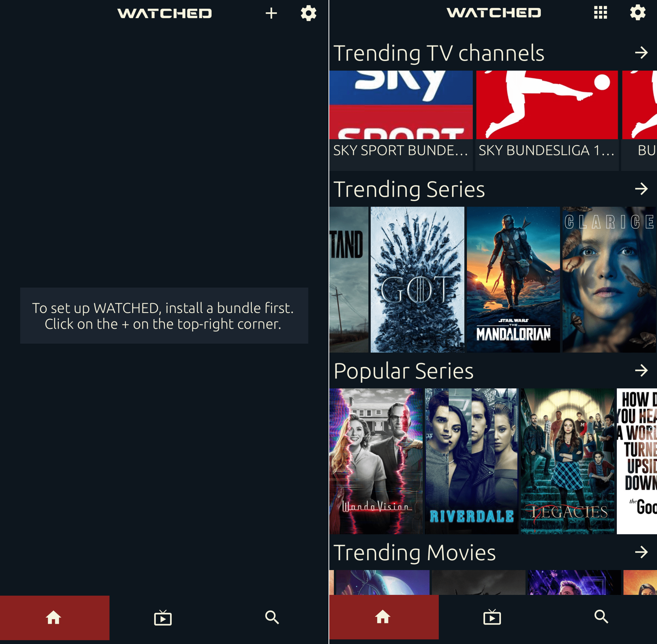Open the search tab in right screen

[601, 617]
